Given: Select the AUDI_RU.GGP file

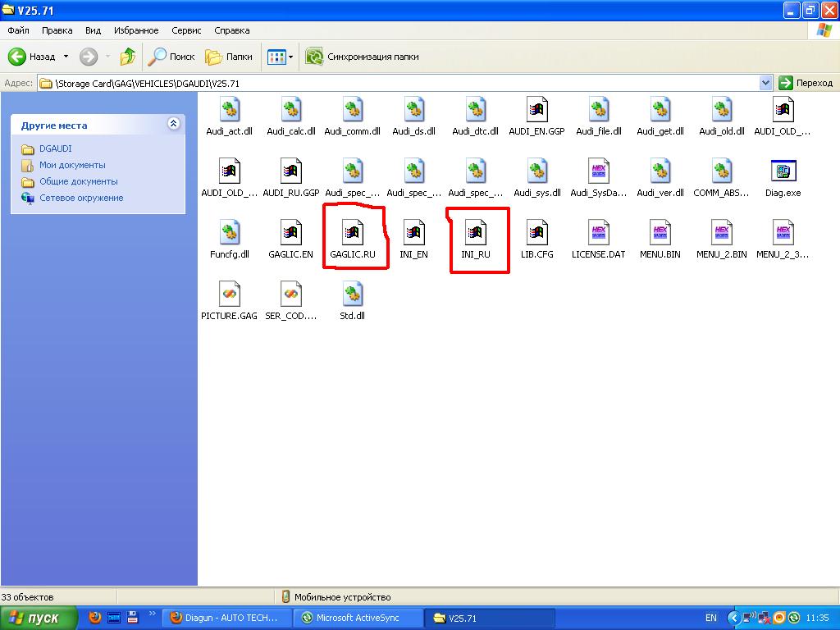Looking at the screenshot, I should pyautogui.click(x=291, y=178).
